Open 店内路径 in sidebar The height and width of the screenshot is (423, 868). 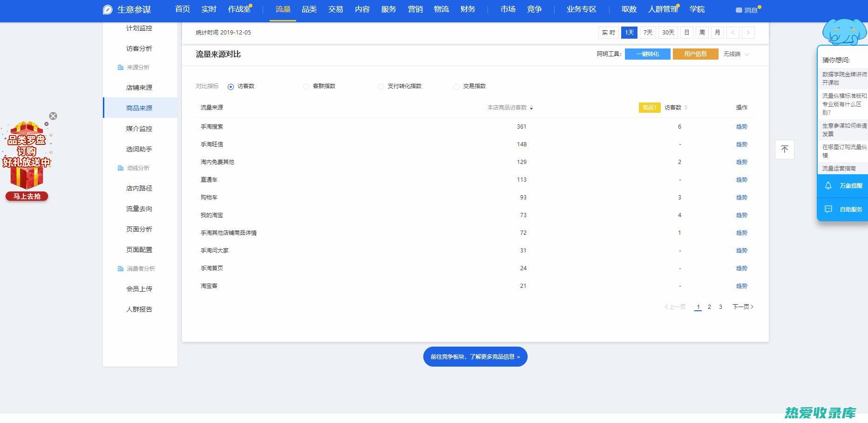tap(139, 188)
